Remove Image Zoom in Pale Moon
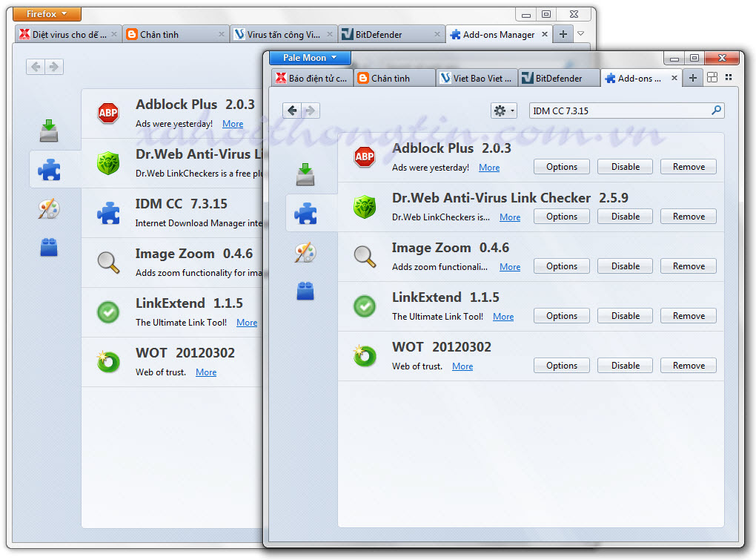Viewport: 756px width, 560px height. tap(689, 266)
